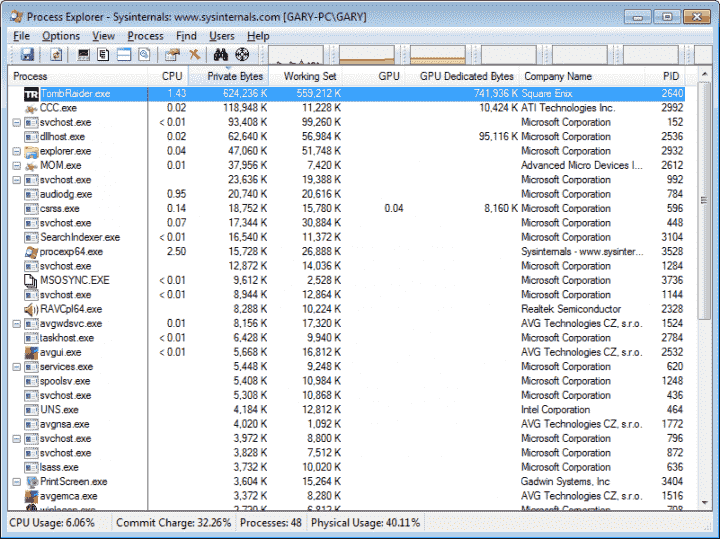This screenshot has width=720, height=539.
Task: Select the dllhost.exe process row
Action: (347, 137)
